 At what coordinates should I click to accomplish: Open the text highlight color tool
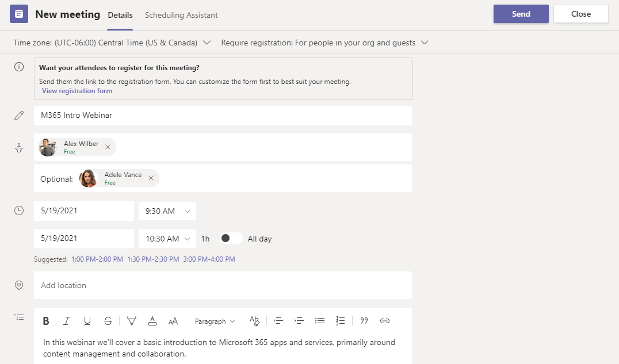[x=132, y=321]
